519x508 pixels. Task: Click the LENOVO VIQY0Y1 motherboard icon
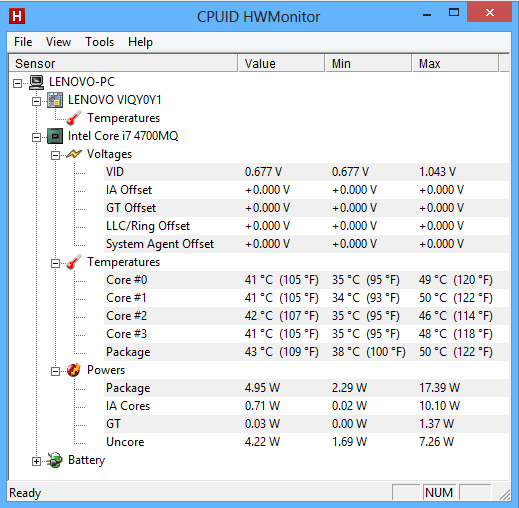pyautogui.click(x=55, y=100)
